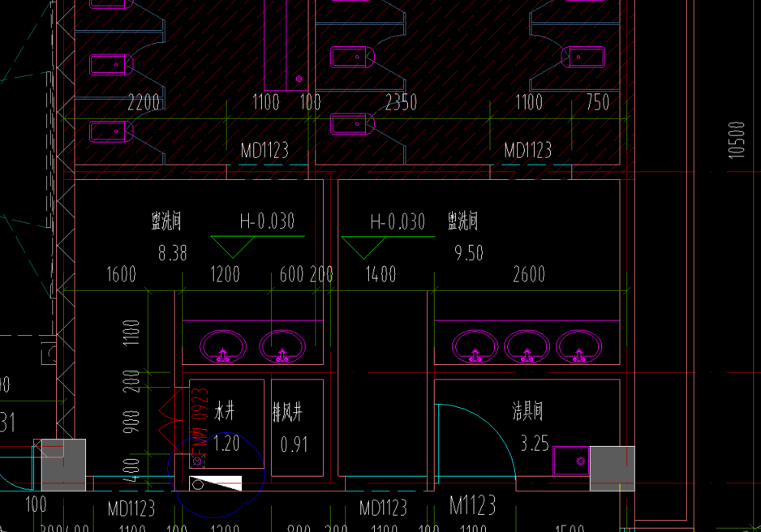Viewport: 761px width, 532px height.
Task: Select the gray column next to the mop sink
Action: coord(612,469)
